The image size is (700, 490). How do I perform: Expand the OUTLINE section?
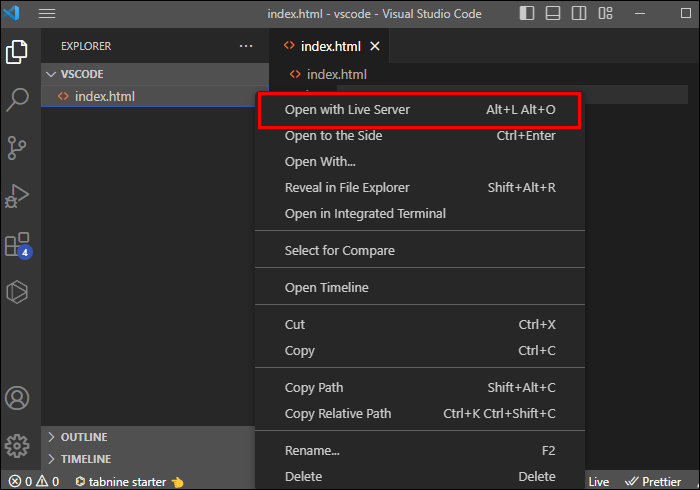[x=84, y=437]
